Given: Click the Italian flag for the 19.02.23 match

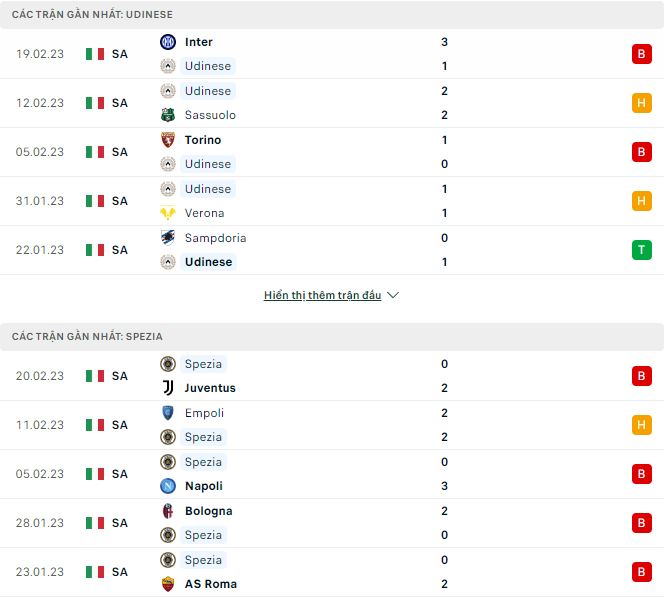Looking at the screenshot, I should click(x=95, y=54).
